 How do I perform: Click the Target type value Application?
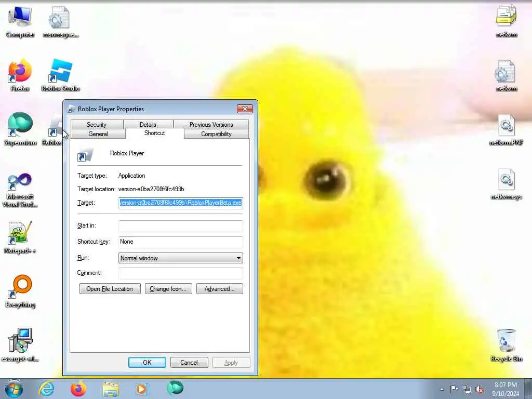coord(131,176)
